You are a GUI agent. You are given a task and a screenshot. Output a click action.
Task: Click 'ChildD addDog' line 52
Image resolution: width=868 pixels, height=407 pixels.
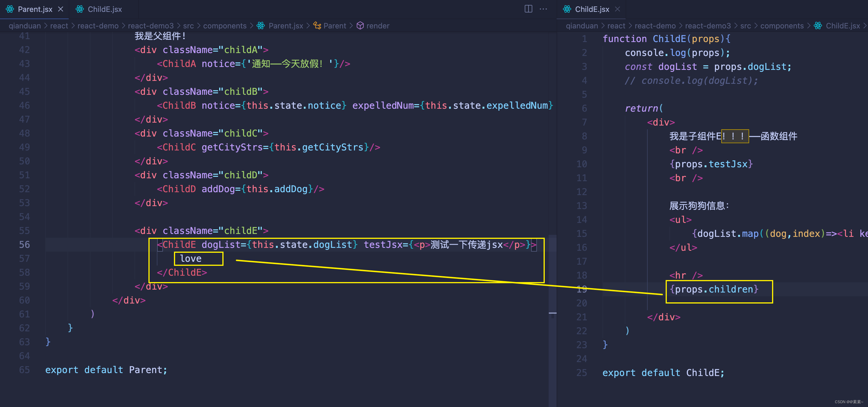click(241, 189)
